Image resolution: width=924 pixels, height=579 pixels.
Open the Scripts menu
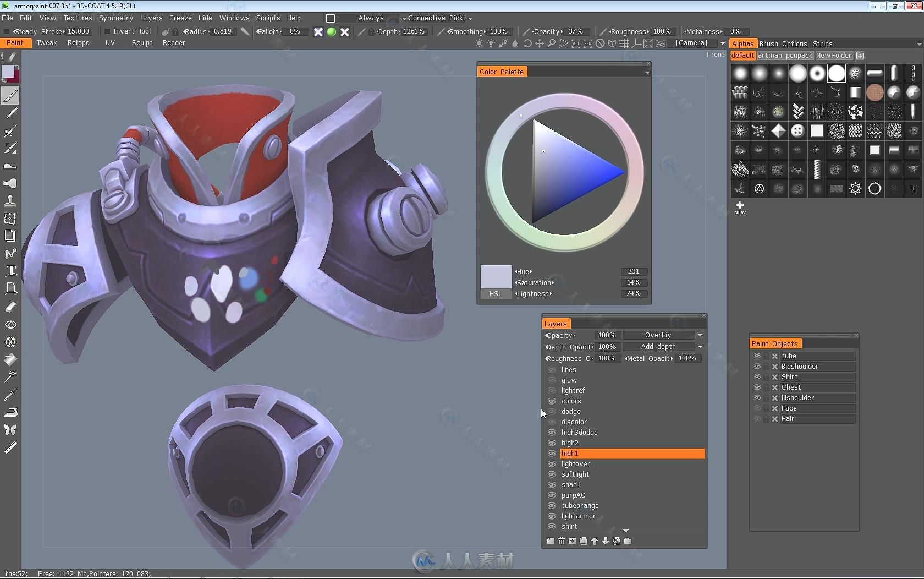(x=268, y=18)
